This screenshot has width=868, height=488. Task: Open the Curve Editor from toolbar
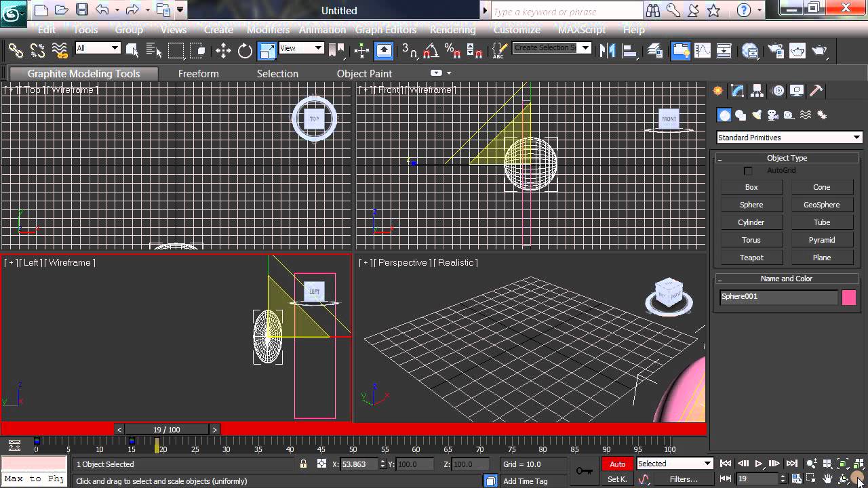click(703, 50)
